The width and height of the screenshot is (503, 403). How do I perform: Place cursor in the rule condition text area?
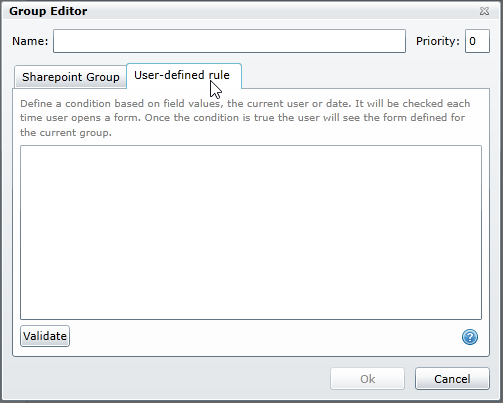(x=251, y=232)
